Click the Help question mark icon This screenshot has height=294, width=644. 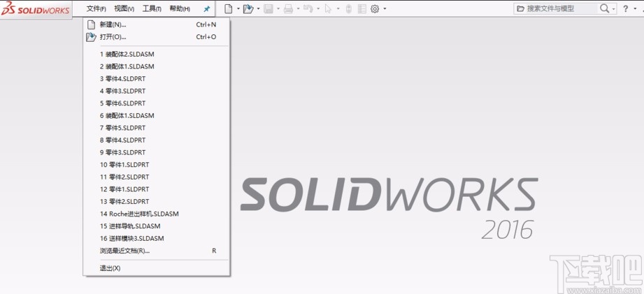click(x=625, y=8)
